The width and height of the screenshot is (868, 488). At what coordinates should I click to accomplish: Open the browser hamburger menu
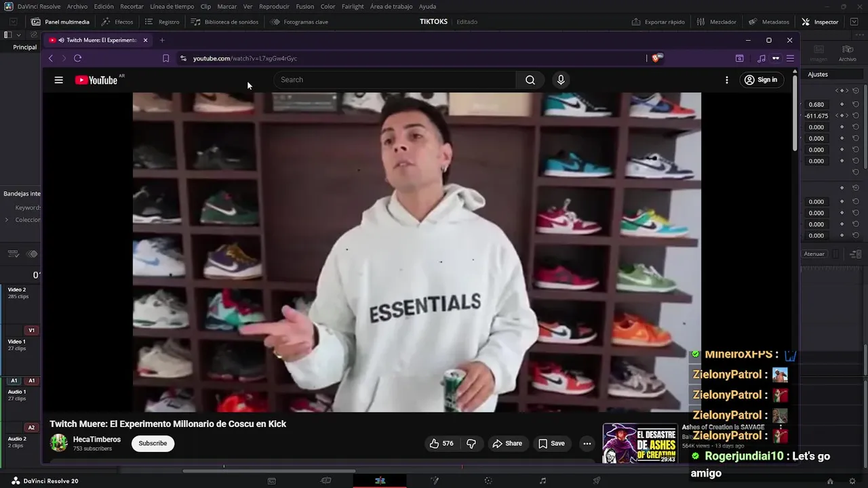790,58
